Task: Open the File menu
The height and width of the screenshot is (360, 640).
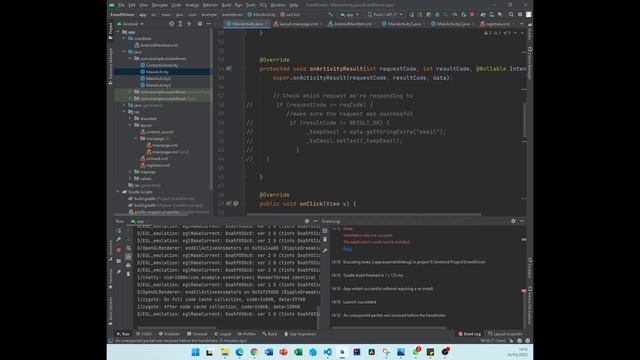Action: point(121,5)
